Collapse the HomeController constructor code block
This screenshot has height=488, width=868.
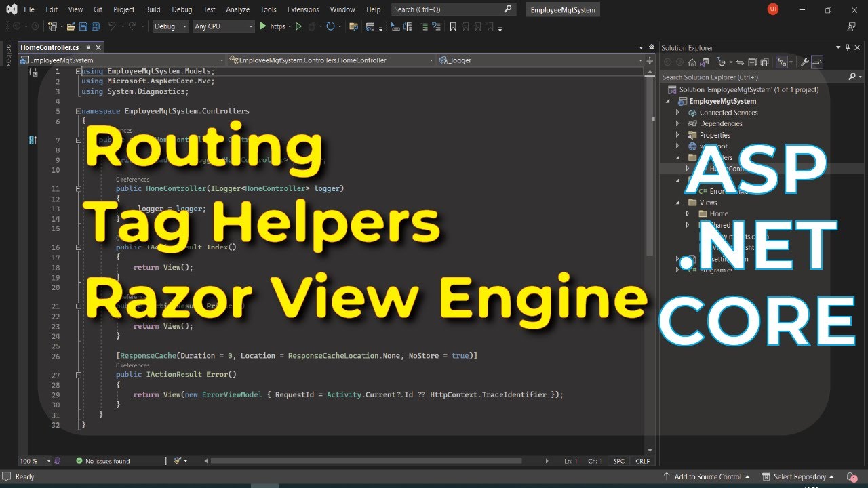pyautogui.click(x=79, y=189)
